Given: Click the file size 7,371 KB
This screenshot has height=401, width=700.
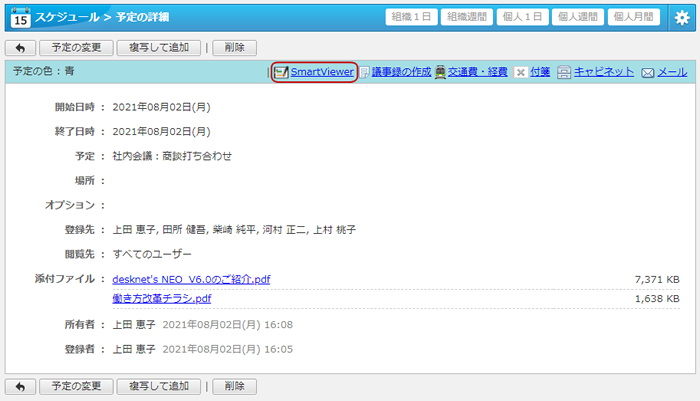Looking at the screenshot, I should (657, 280).
